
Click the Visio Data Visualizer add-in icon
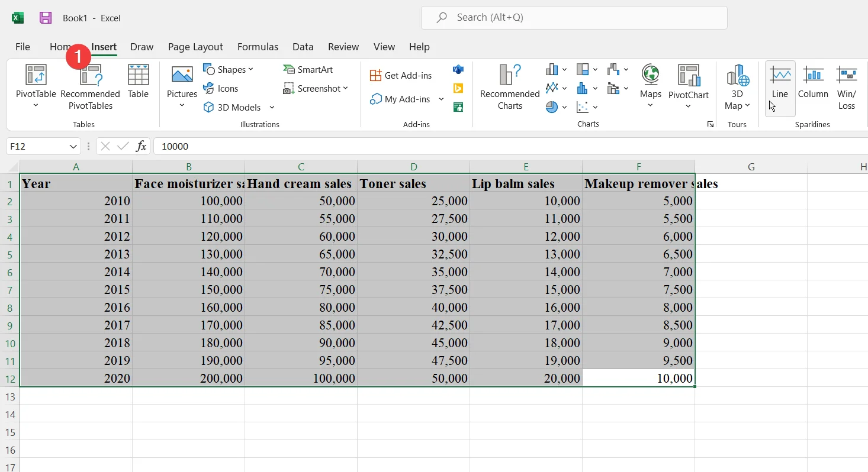pyautogui.click(x=458, y=70)
